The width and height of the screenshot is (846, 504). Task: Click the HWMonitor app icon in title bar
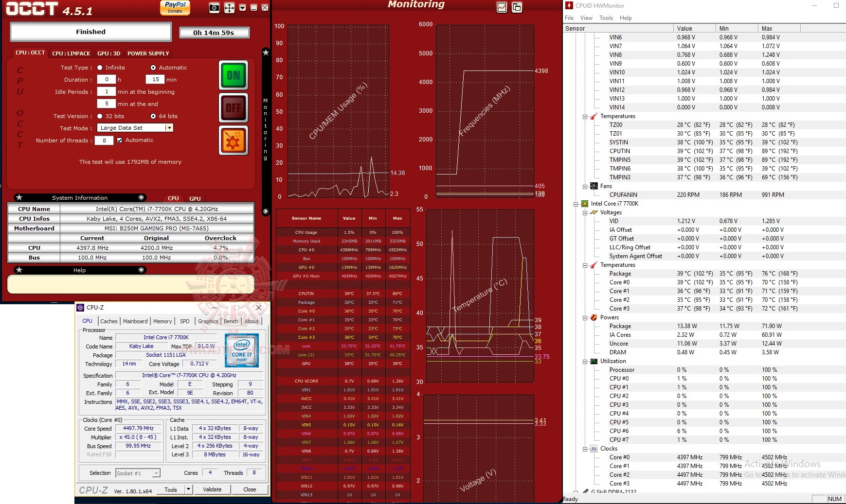569,5
